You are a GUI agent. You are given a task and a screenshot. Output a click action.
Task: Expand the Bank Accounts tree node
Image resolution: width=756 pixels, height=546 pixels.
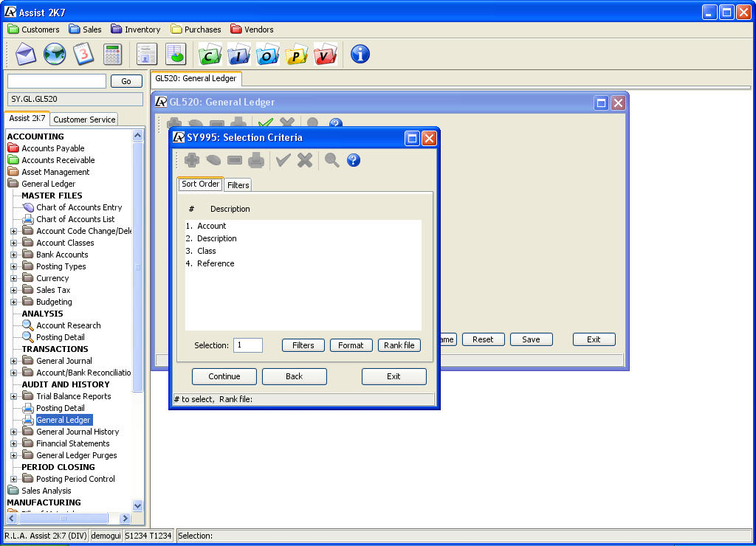[13, 255]
